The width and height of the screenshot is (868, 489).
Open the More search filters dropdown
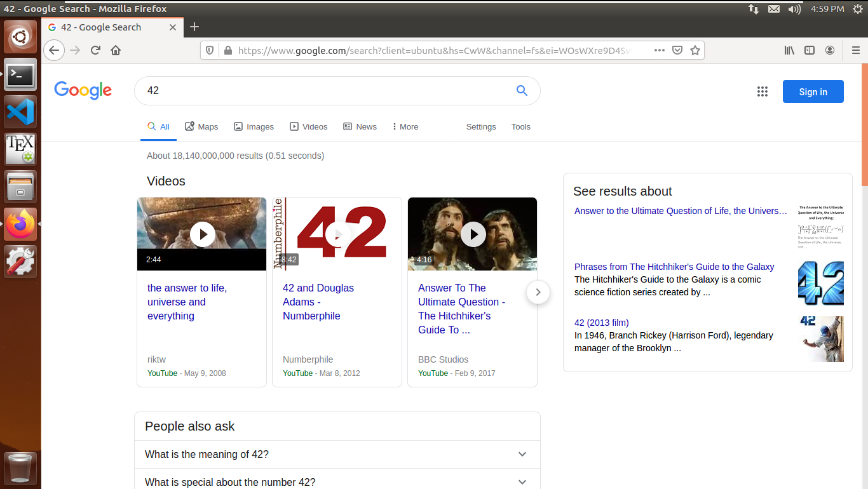click(x=405, y=127)
